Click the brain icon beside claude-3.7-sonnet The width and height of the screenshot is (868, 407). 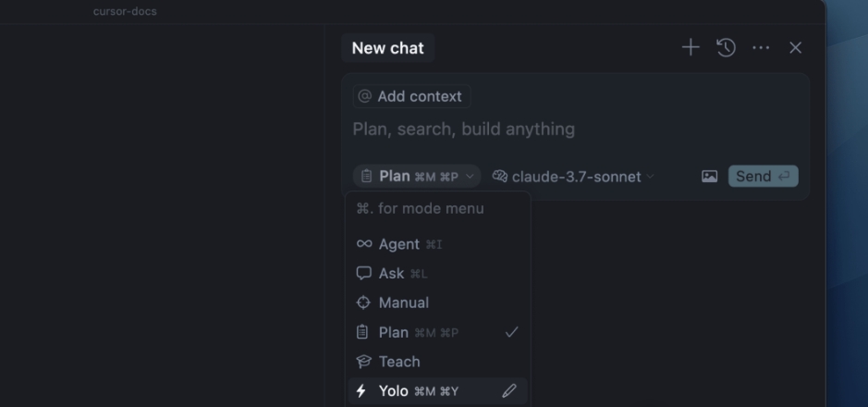point(500,177)
